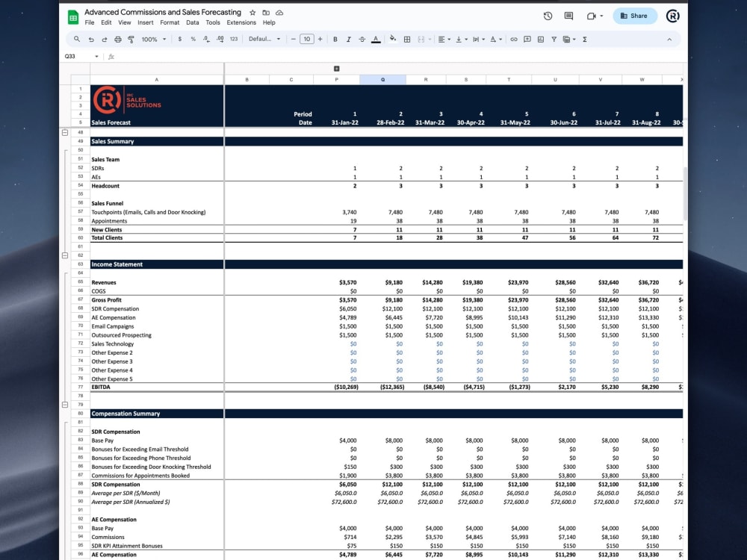This screenshot has width=747, height=560.
Task: Collapse the row group above Income Statement
Action: [65, 255]
